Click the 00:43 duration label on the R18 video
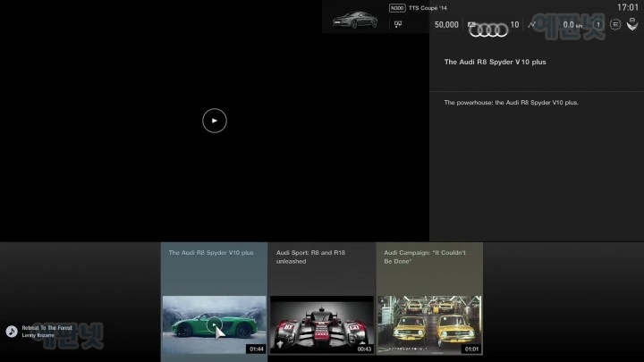The height and width of the screenshot is (362, 644). click(x=364, y=349)
